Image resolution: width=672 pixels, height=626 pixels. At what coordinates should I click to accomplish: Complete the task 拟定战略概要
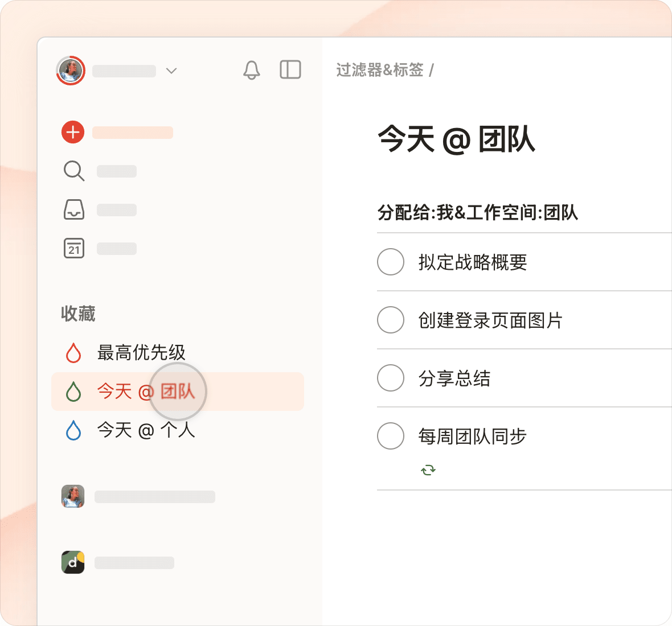391,262
